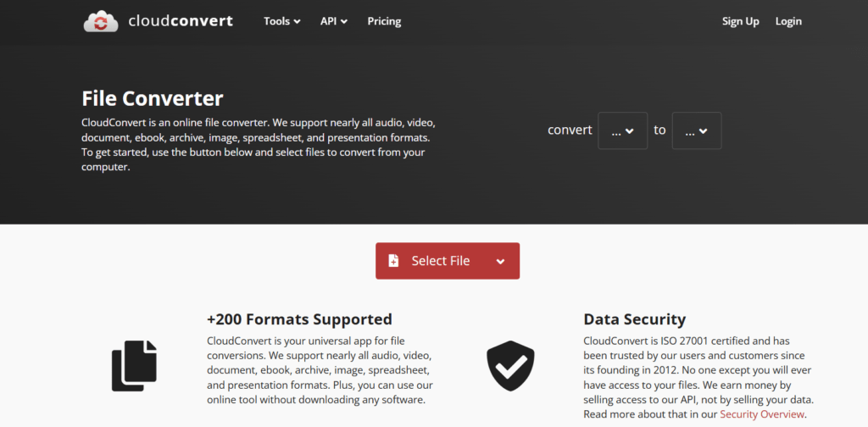Viewport: 868px width, 427px height.
Task: Click the shield checkmark security icon
Action: (510, 365)
